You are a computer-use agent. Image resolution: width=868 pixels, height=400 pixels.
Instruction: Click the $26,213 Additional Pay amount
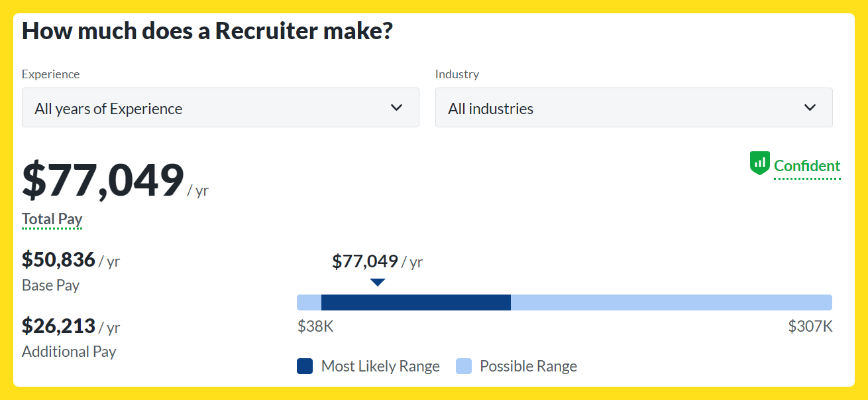[x=58, y=326]
